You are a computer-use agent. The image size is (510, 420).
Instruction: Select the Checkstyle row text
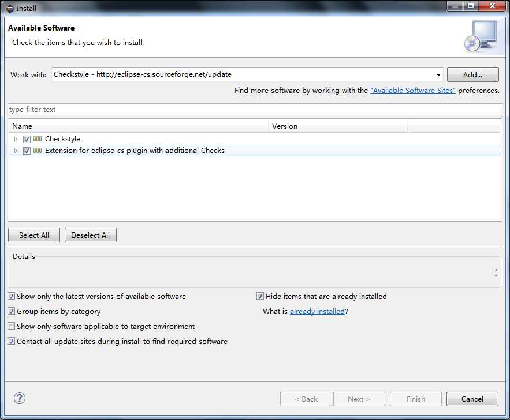coord(62,139)
